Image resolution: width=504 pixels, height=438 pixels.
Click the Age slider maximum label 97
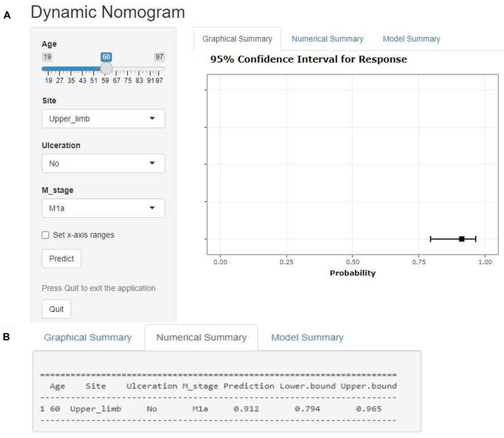coord(159,57)
